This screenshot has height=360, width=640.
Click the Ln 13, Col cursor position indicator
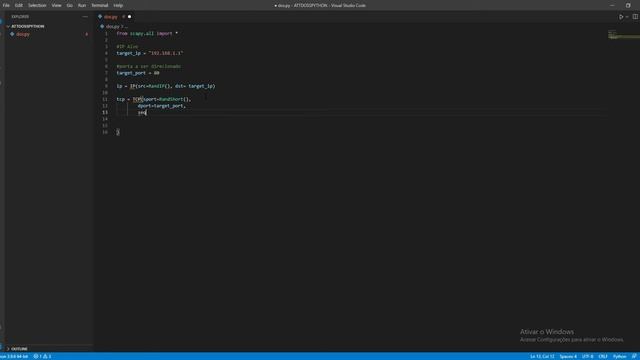click(542, 356)
